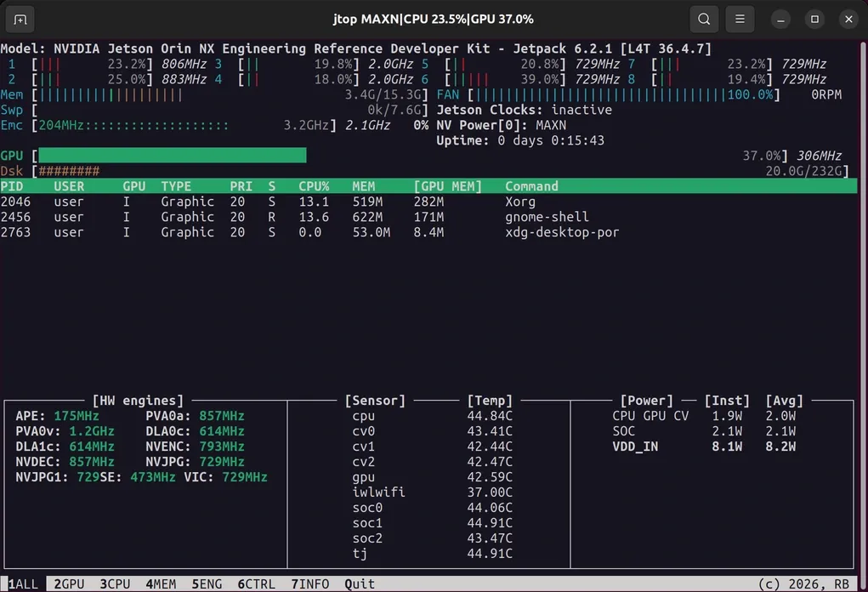Click the (c) 2026, RB credit text

803,584
